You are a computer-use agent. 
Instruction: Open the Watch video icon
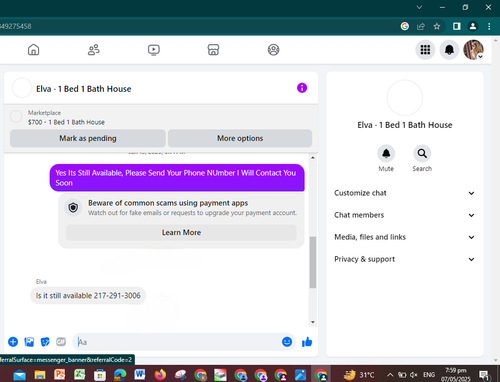pos(154,50)
